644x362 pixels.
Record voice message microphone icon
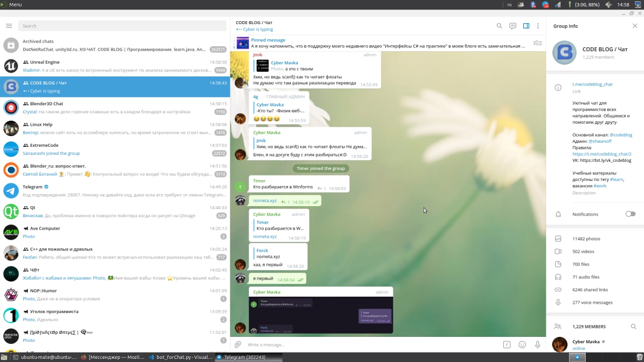click(537, 344)
